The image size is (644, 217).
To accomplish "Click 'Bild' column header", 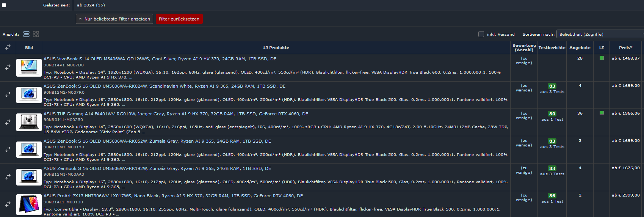I will [x=29, y=47].
